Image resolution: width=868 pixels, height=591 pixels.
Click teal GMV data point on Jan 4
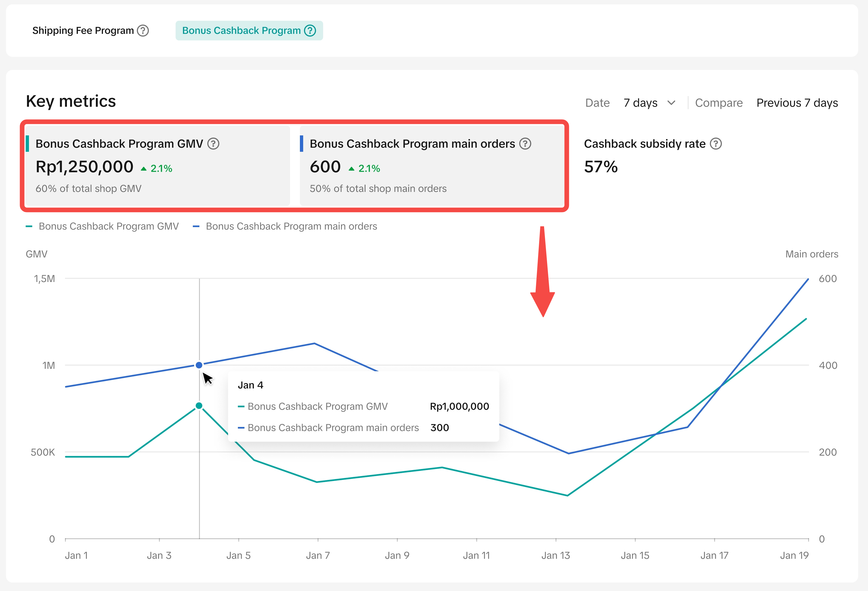[199, 405]
